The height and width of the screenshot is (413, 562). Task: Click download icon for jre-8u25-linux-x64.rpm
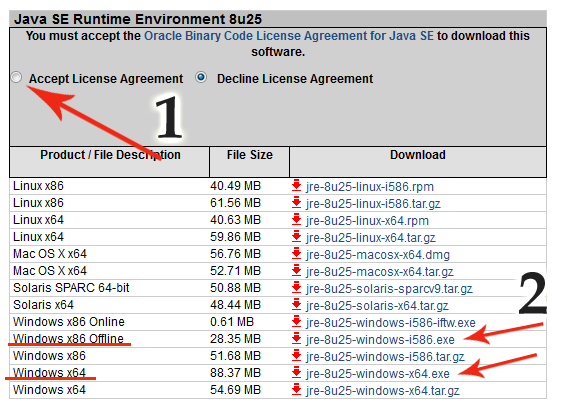click(x=296, y=220)
